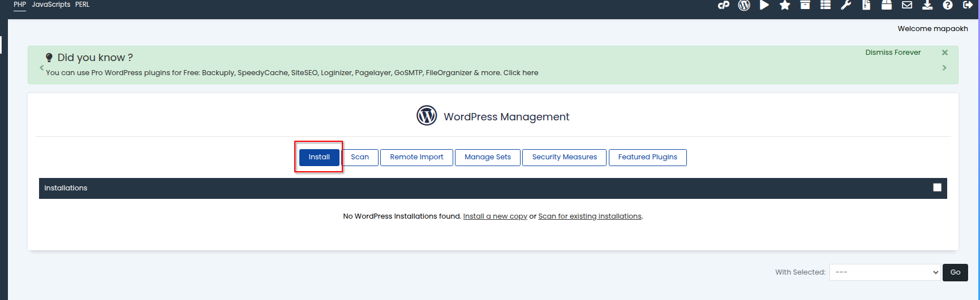Follow Scan for existing installations link
The width and height of the screenshot is (980, 300).
click(x=590, y=216)
